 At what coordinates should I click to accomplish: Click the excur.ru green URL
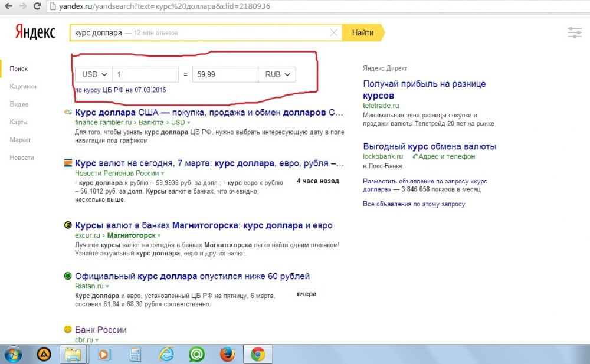click(87, 235)
